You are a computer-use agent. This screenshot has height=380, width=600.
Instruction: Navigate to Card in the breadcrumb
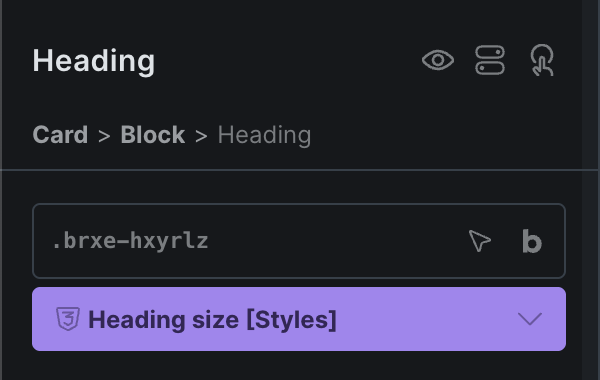(60, 135)
